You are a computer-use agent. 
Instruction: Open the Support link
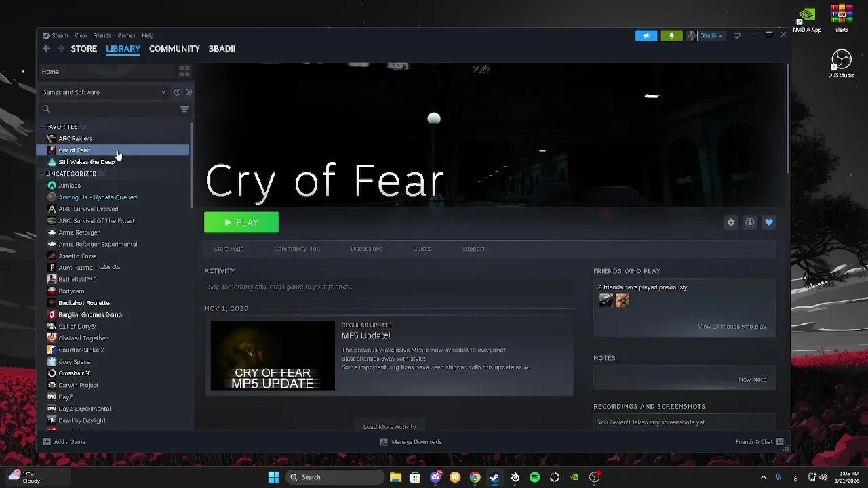(473, 249)
